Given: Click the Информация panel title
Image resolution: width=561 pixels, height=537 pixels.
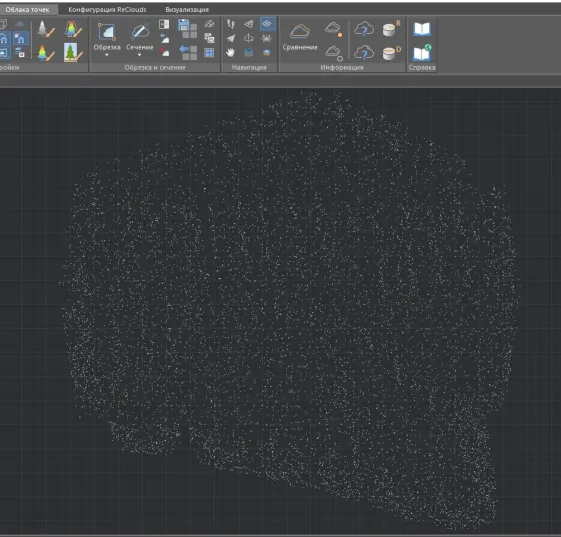Looking at the screenshot, I should click(342, 67).
